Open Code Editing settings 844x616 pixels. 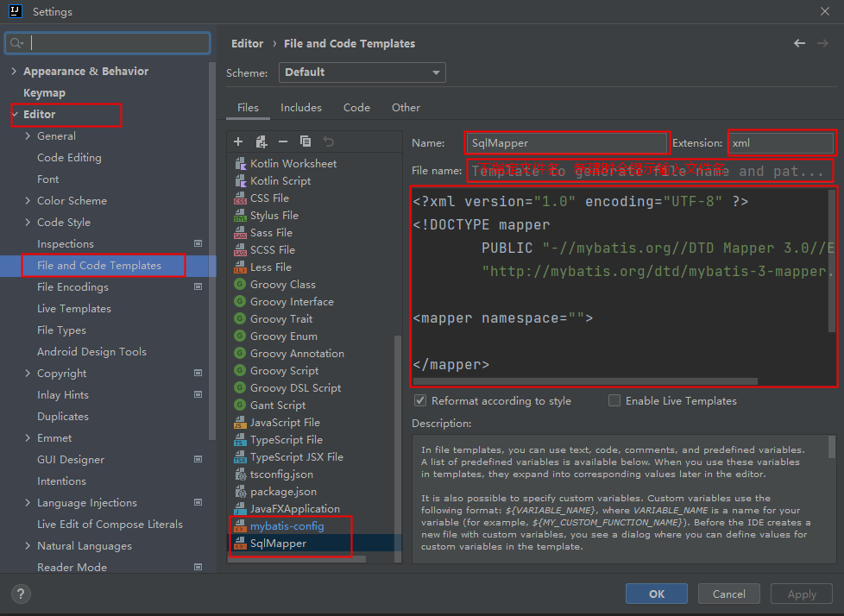[69, 158]
